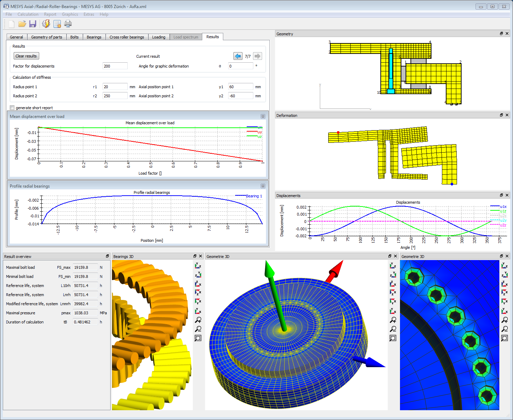Click the Radius point 1 r1 field
513x420 pixels.
pyautogui.click(x=115, y=87)
